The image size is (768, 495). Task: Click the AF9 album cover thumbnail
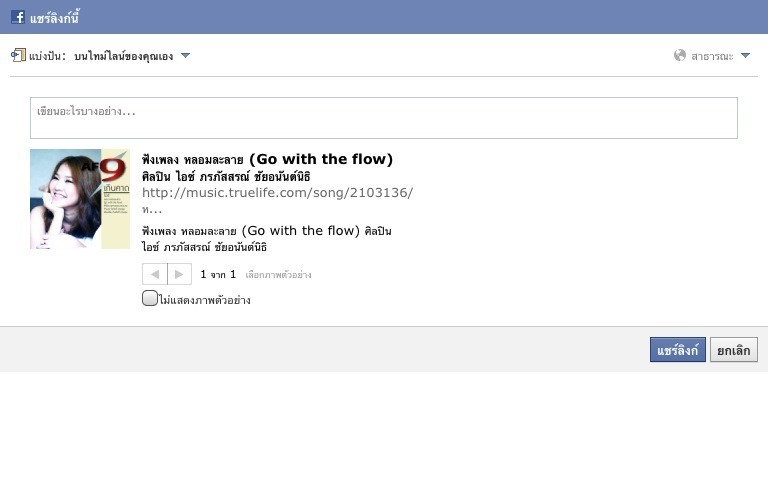click(80, 199)
